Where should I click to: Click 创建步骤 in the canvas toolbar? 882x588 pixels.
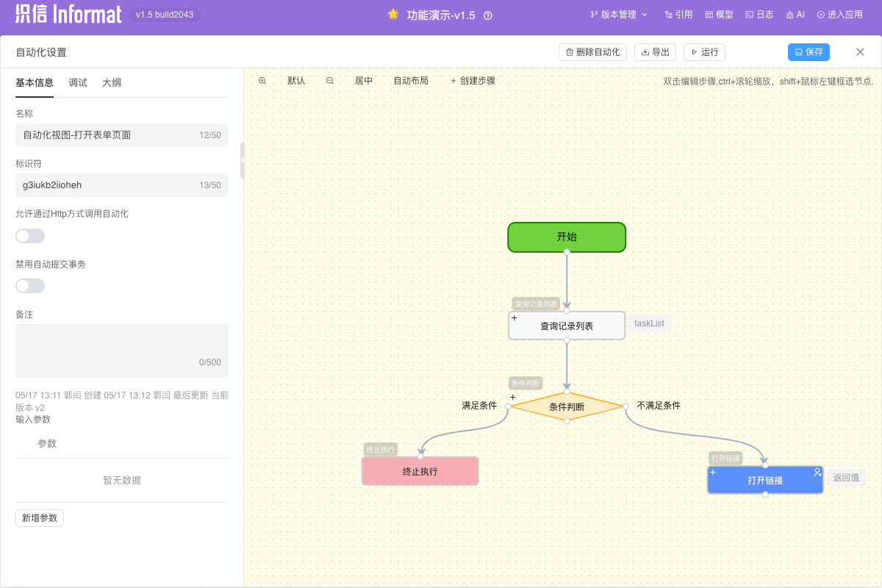coord(473,81)
